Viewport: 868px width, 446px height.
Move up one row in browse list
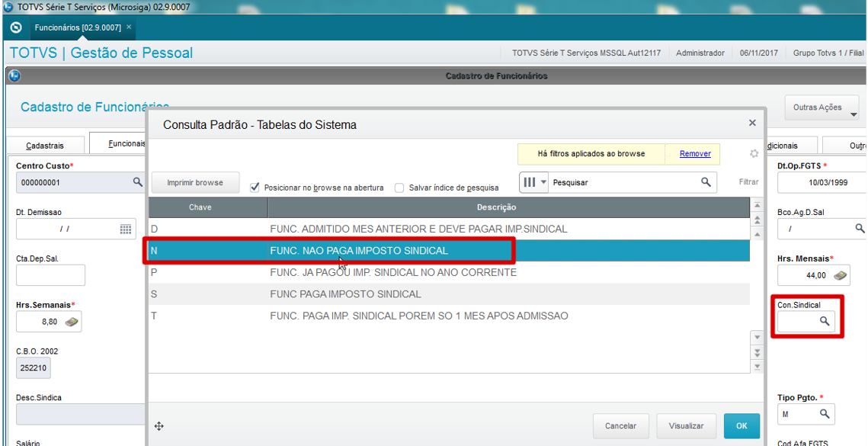click(757, 234)
